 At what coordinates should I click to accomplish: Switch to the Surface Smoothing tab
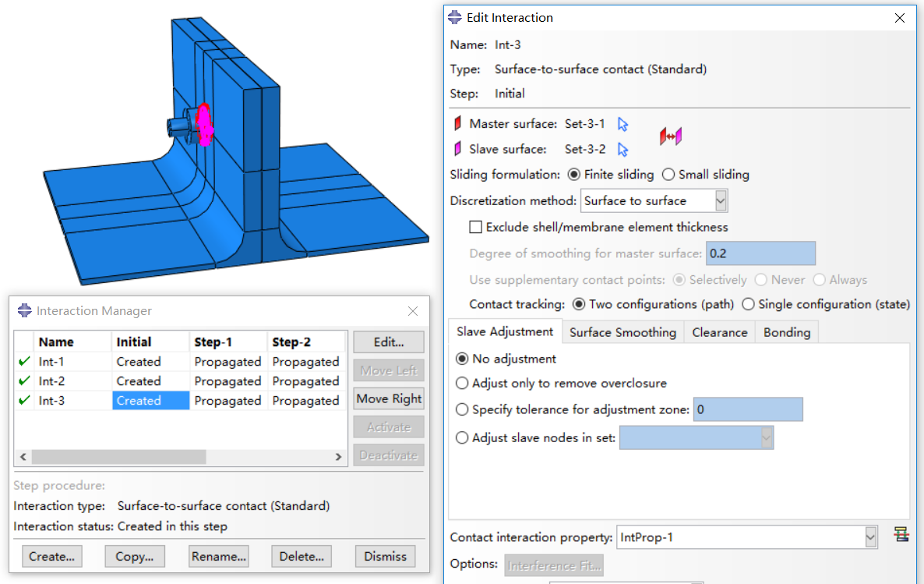coord(622,333)
